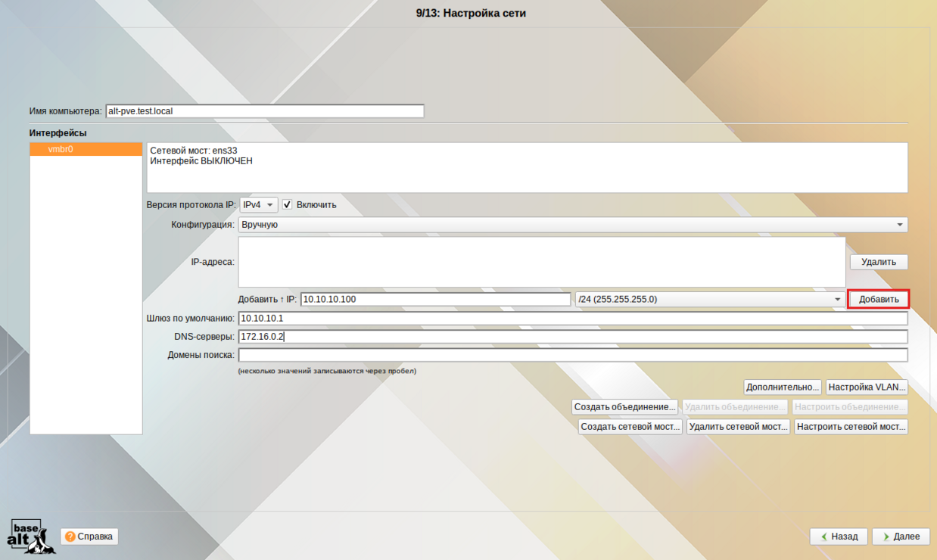Open help with the Справка button
The image size is (937, 560).
click(89, 537)
